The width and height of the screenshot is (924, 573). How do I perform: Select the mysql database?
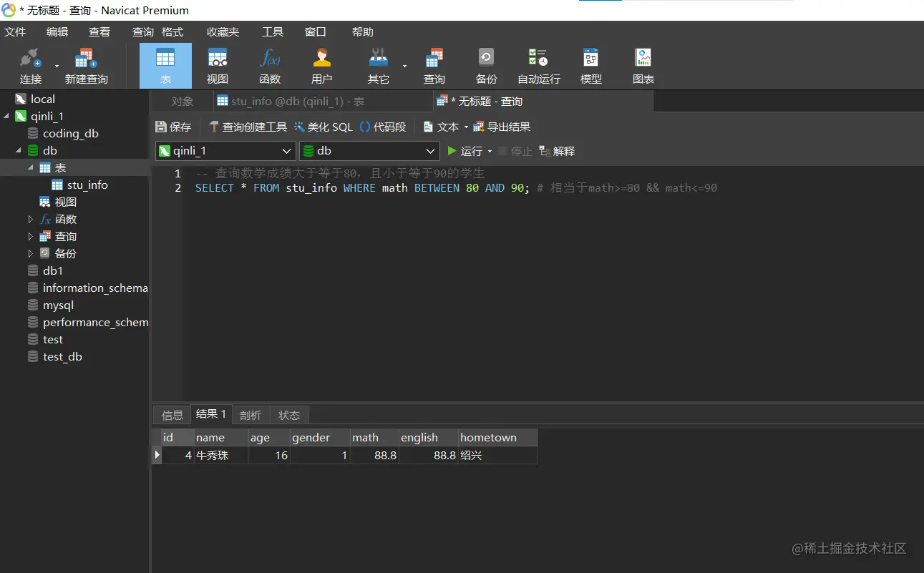[x=58, y=305]
